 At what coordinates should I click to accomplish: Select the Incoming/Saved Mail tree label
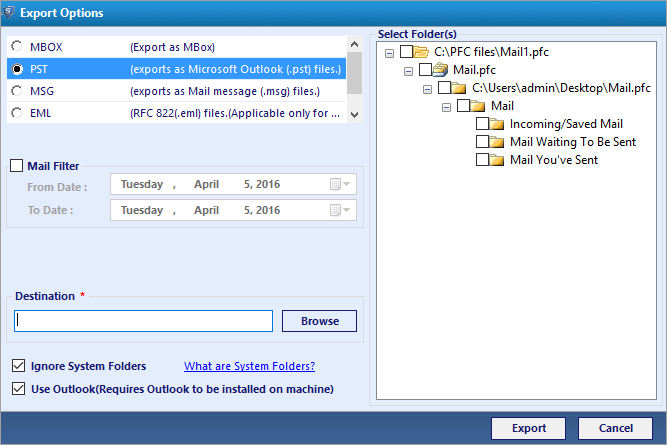[566, 124]
